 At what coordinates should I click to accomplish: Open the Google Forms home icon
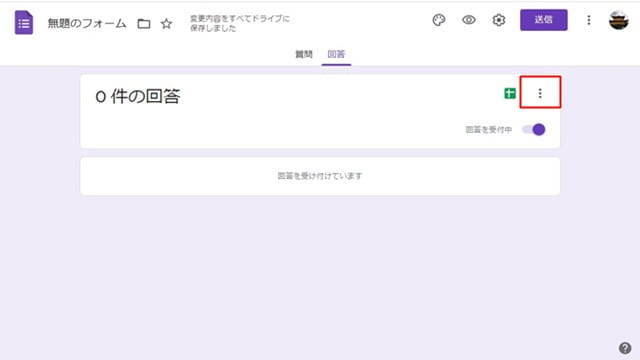tap(24, 23)
